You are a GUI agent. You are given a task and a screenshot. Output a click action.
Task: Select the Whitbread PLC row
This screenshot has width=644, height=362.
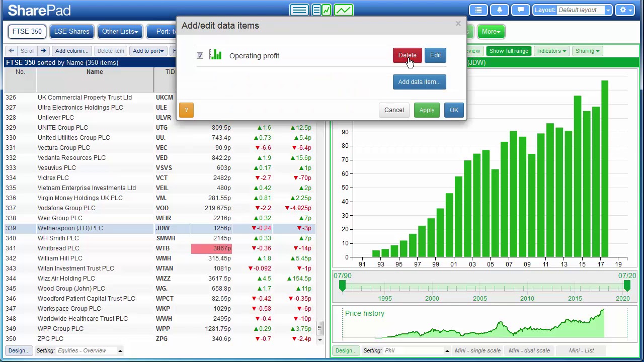coord(160,248)
